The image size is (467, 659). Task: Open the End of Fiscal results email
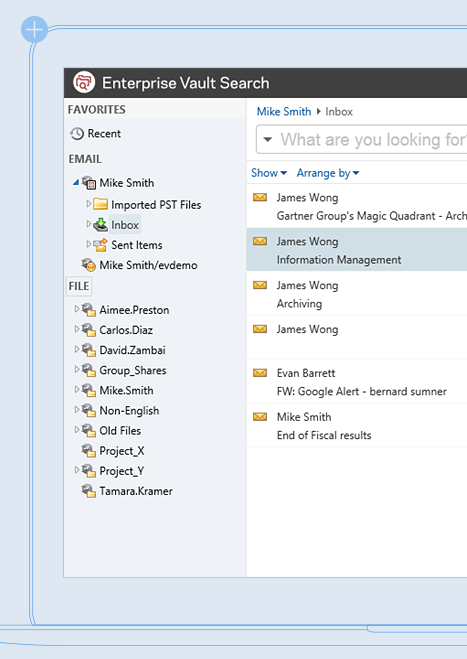point(357,425)
